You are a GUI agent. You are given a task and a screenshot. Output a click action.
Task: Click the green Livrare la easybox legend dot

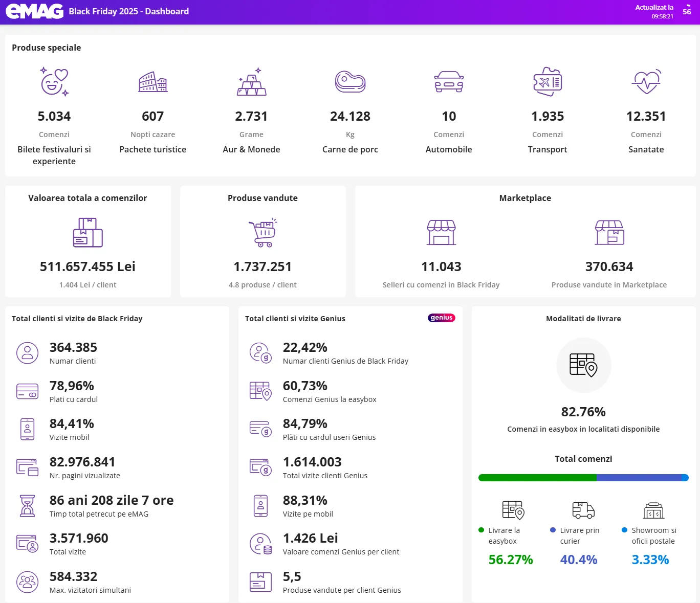coord(481,530)
